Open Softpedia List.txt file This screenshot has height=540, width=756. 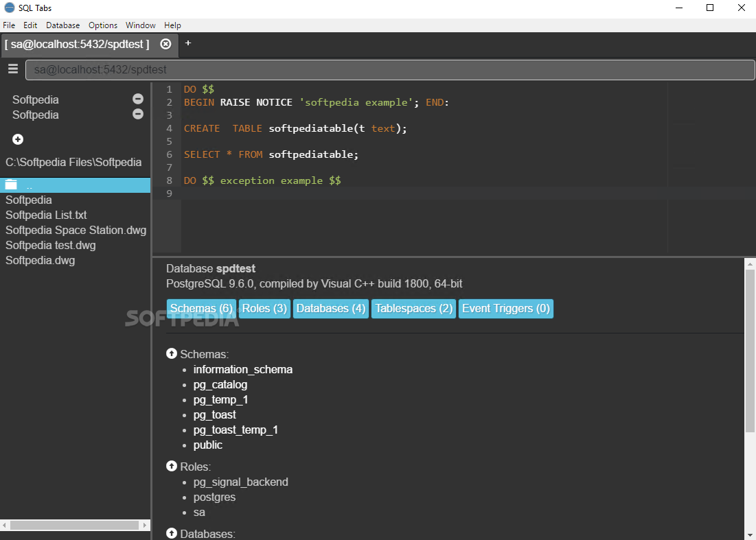point(46,215)
